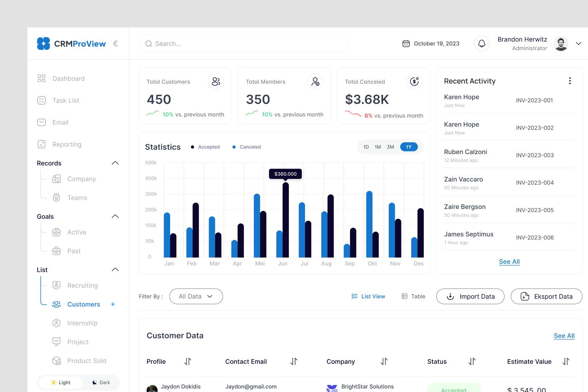Screen dimensions: 588x392
Task: Switch to Table view
Action: (x=413, y=296)
